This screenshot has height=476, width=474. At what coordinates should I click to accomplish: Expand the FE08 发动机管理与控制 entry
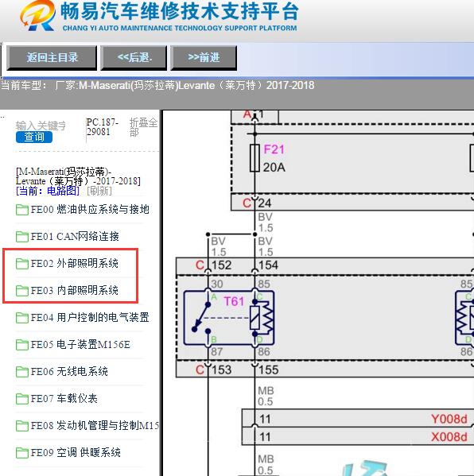(95, 426)
